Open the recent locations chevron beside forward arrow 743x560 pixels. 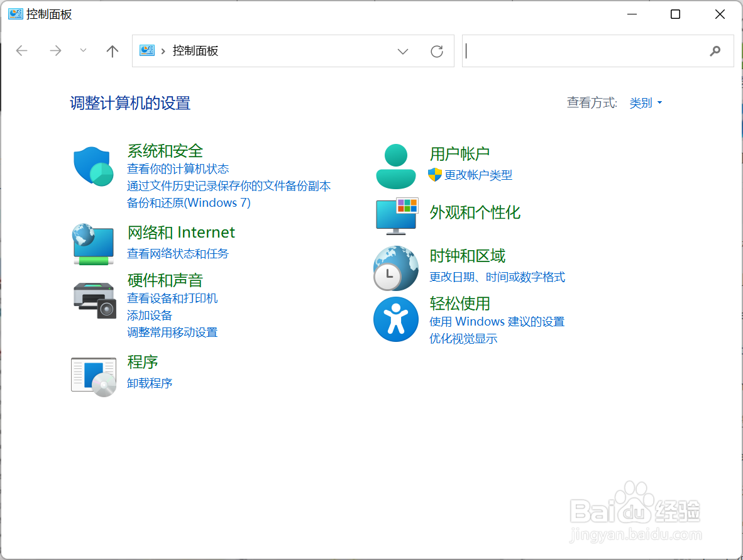point(83,51)
